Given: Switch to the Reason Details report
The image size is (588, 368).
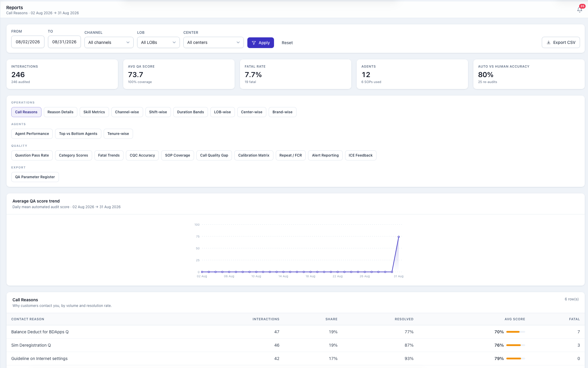Looking at the screenshot, I should [60, 112].
